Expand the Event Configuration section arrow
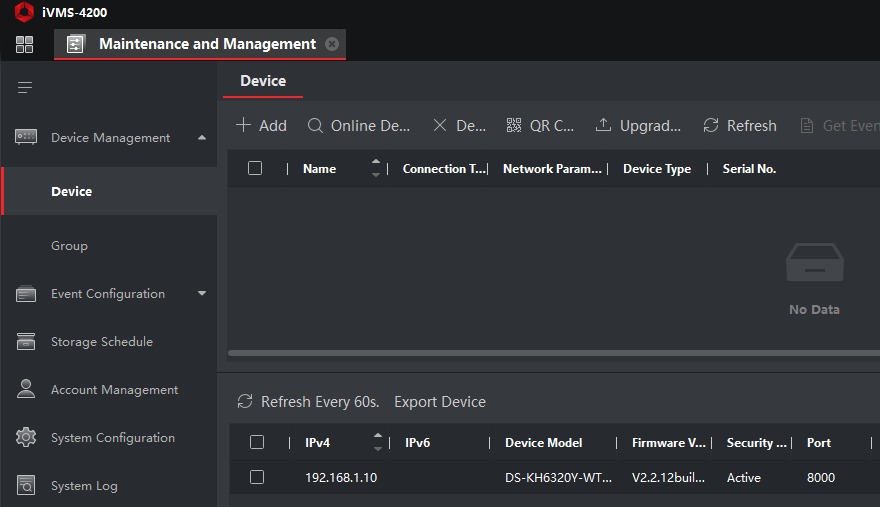Screen dimensions: 880x507 (x=202, y=294)
